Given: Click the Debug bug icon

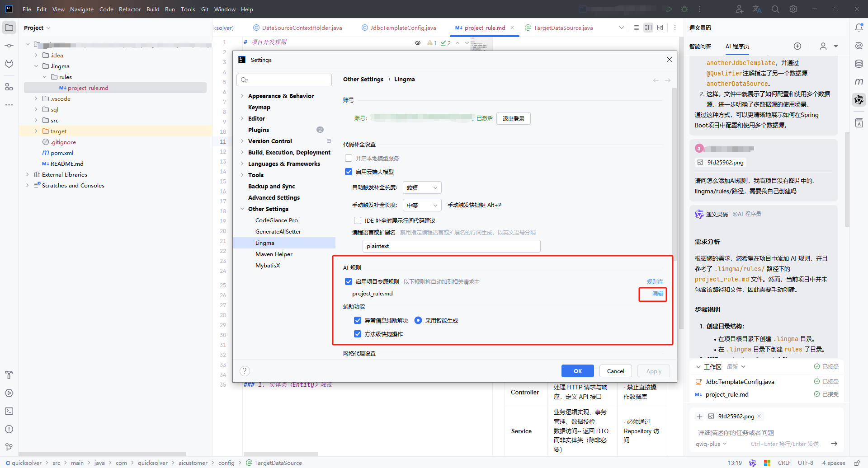Looking at the screenshot, I should 684,9.
